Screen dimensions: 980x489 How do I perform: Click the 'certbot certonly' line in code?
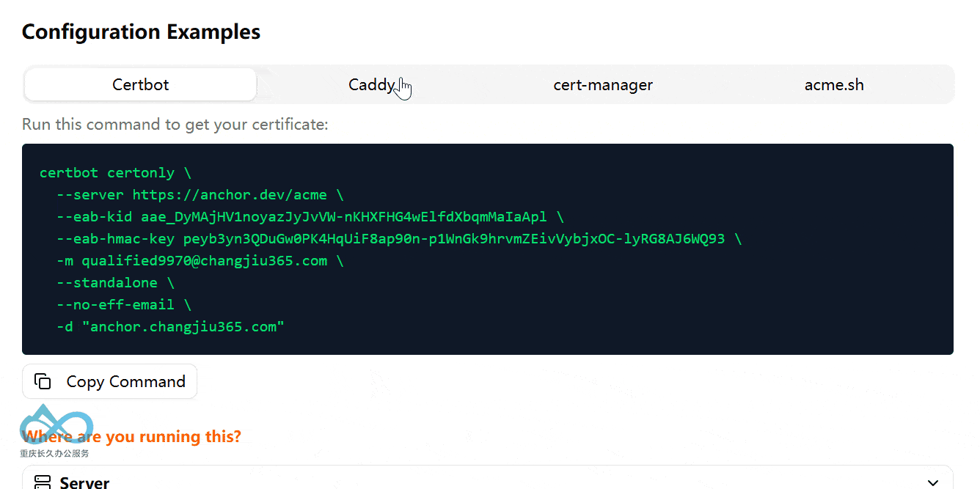pyautogui.click(x=115, y=173)
